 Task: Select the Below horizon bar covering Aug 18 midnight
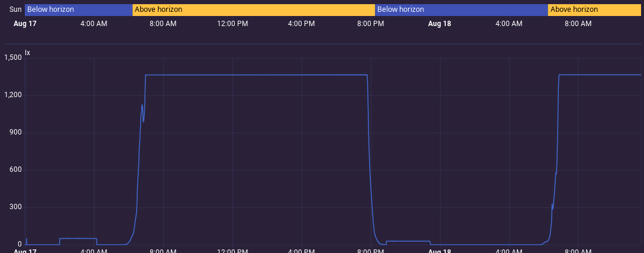461,10
